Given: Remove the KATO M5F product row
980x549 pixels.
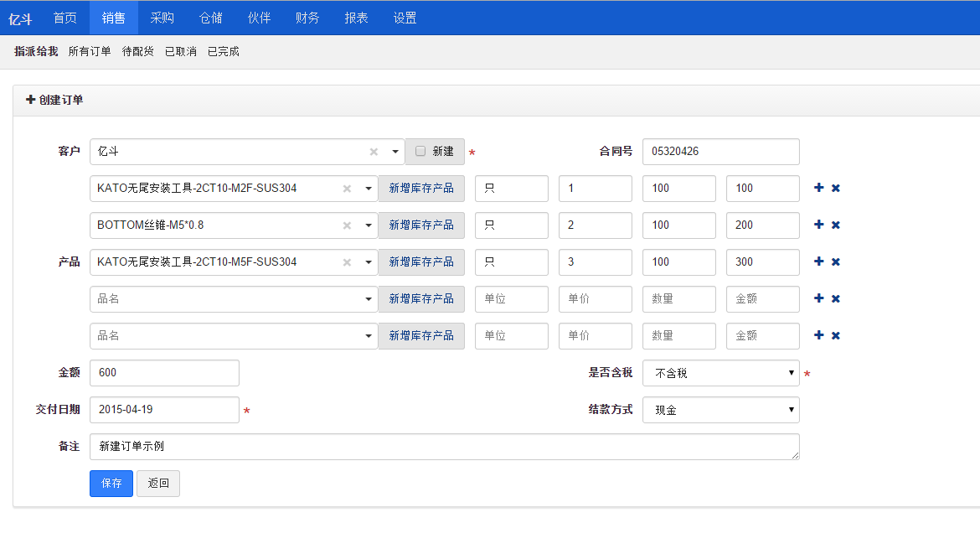Looking at the screenshot, I should point(835,262).
